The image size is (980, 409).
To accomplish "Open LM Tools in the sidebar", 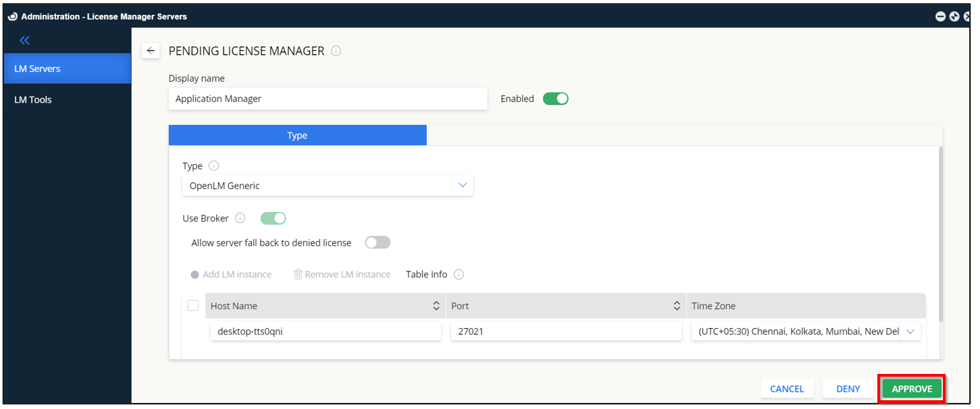I will pyautogui.click(x=33, y=100).
